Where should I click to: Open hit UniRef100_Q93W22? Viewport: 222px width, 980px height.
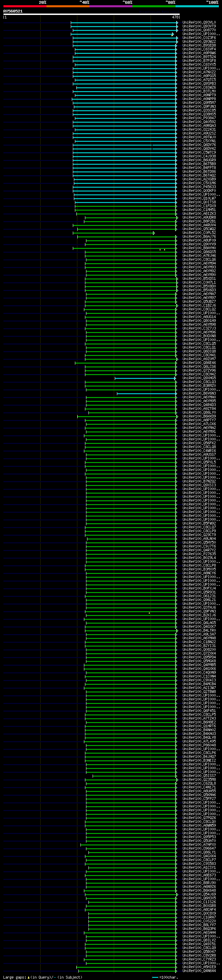(x=199, y=41)
